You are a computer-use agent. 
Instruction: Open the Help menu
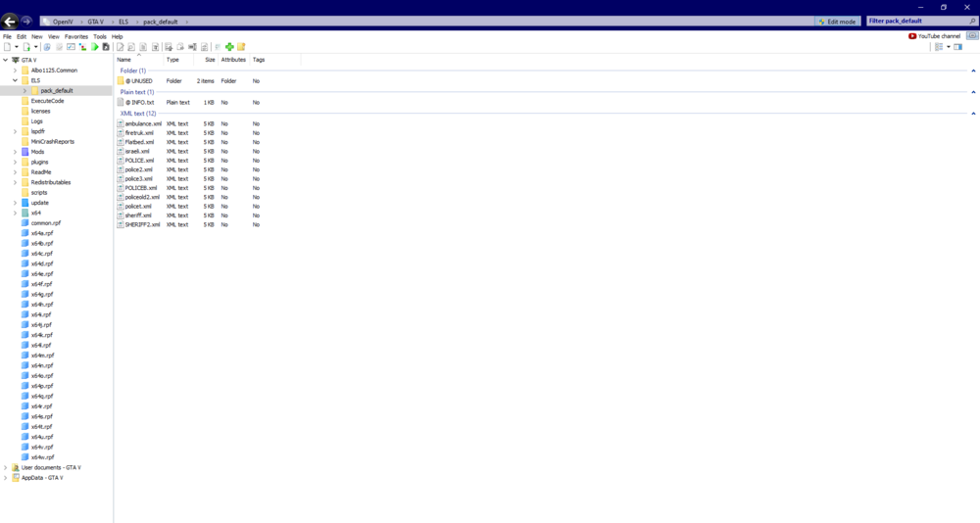117,36
